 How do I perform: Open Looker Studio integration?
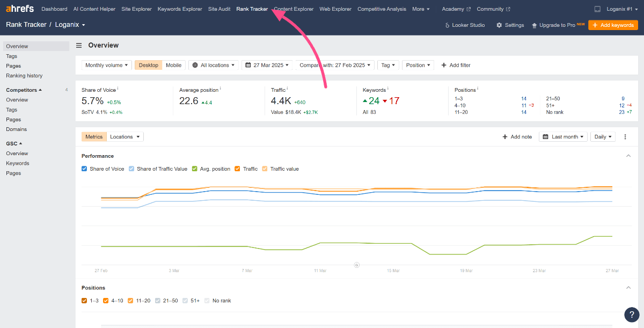click(x=465, y=25)
